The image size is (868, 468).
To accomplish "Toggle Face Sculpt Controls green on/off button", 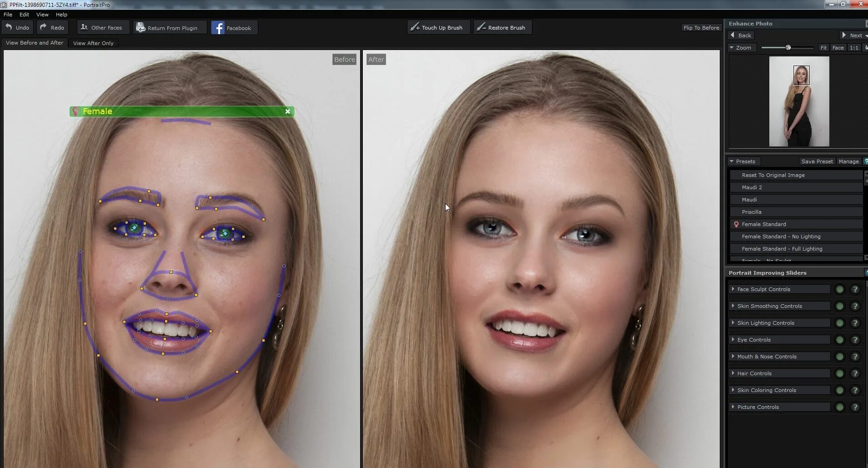I will [x=840, y=289].
